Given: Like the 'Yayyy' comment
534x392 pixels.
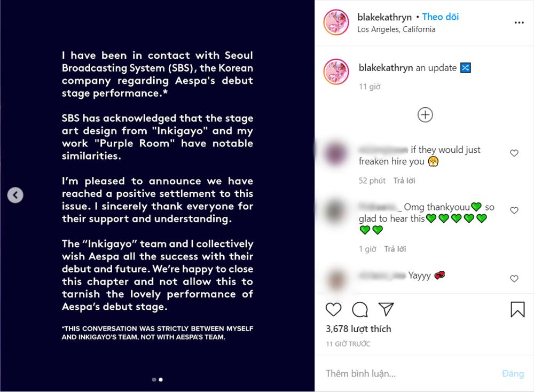Looking at the screenshot, I should 514,279.
